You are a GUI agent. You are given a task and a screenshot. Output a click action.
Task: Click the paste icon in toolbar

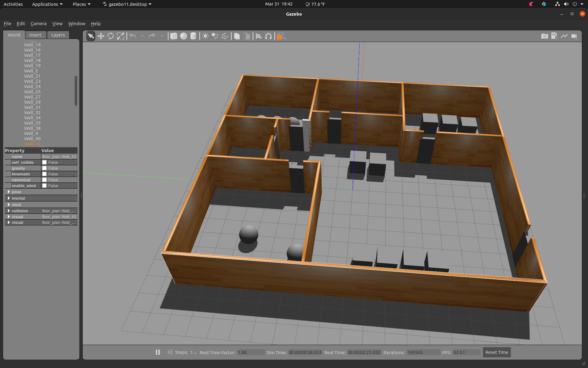click(247, 36)
